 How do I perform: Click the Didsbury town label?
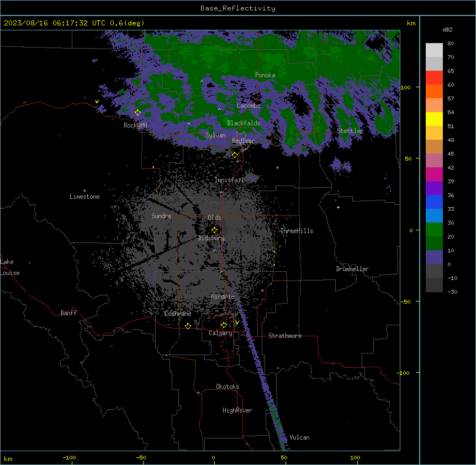[x=211, y=238]
